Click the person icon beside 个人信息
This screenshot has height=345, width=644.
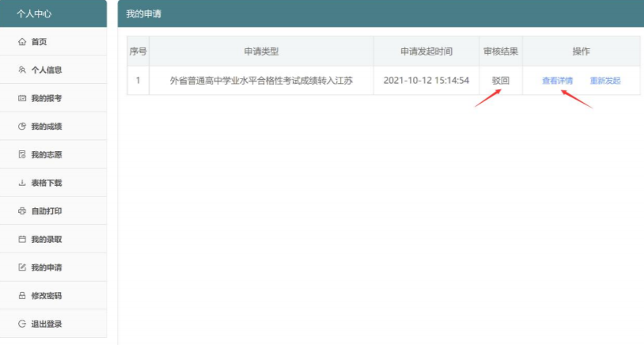[x=22, y=70]
